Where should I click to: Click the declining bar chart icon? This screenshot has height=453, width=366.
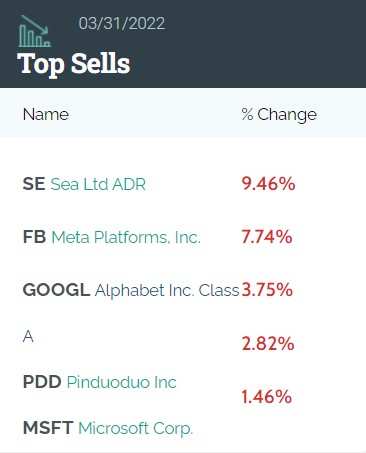pos(35,31)
